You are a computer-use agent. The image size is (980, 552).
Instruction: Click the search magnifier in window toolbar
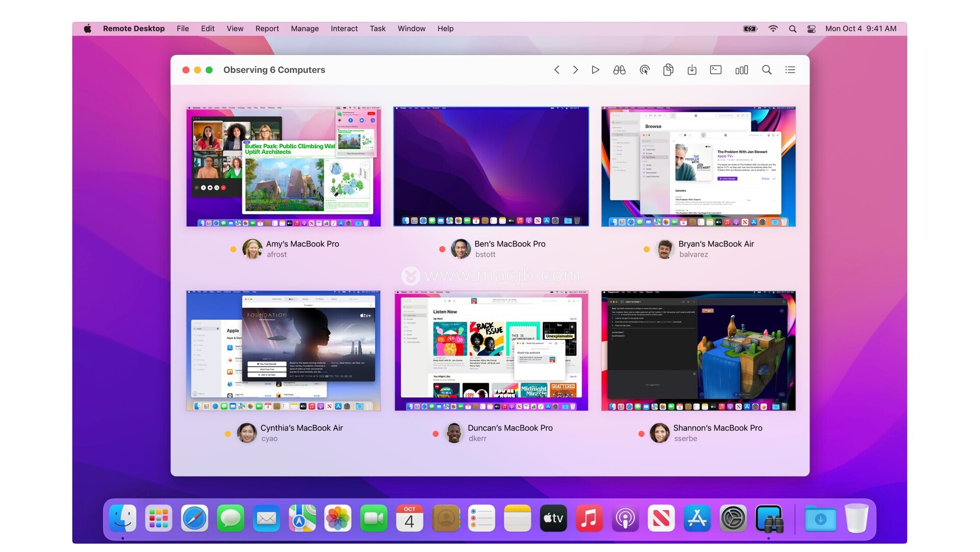[766, 70]
